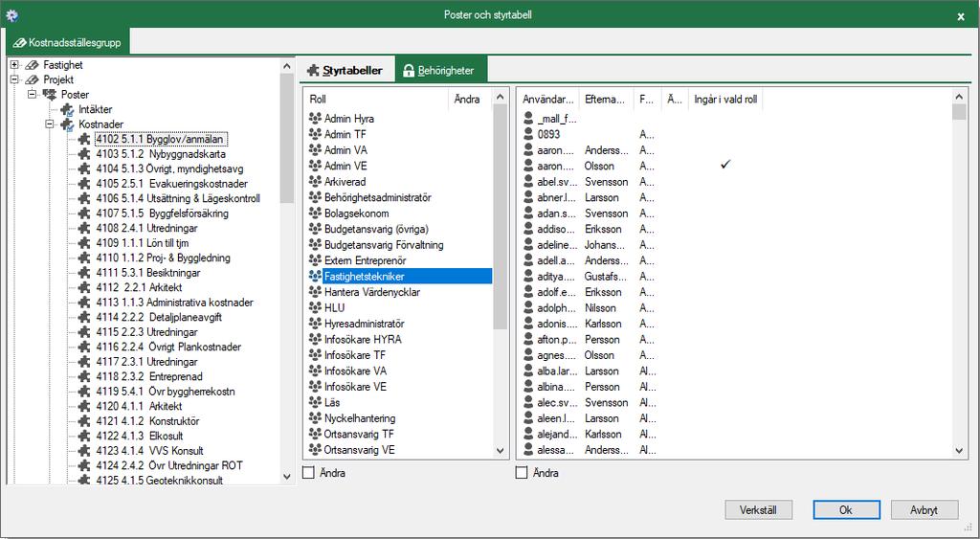Click the Kostnader puzzle icon

pyautogui.click(x=67, y=124)
